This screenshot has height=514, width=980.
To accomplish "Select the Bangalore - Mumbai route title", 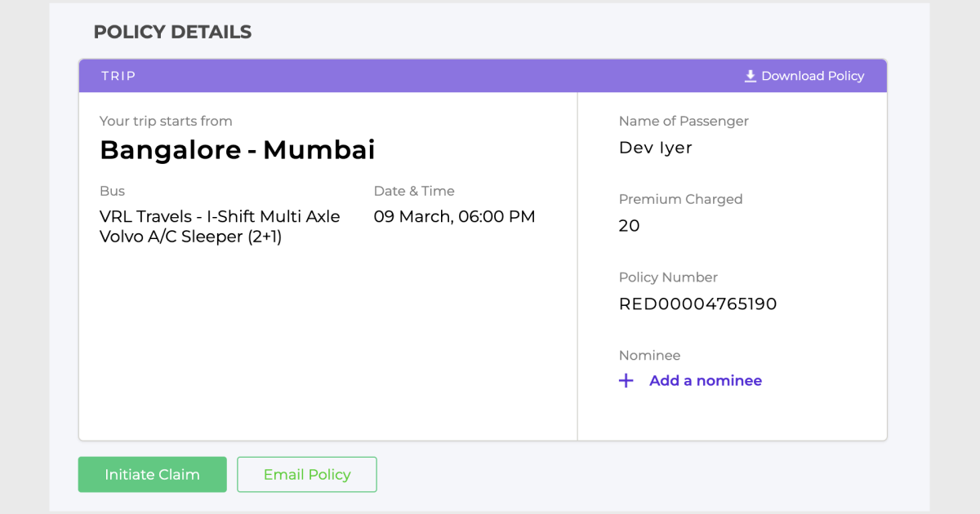I will tap(238, 150).
